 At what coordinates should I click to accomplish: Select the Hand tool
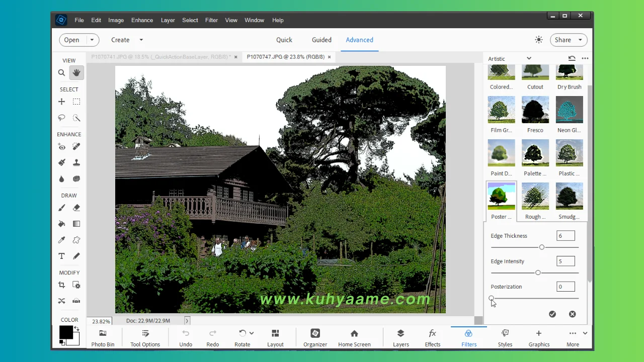tap(76, 73)
